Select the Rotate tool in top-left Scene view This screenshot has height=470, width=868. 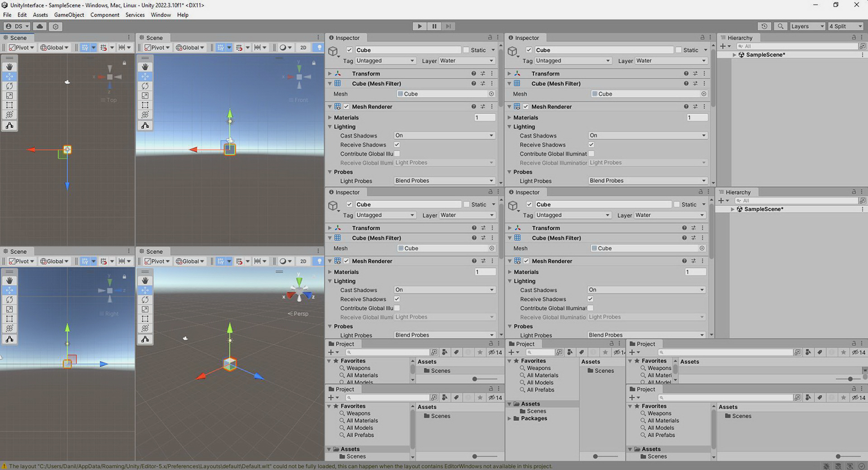pos(10,86)
